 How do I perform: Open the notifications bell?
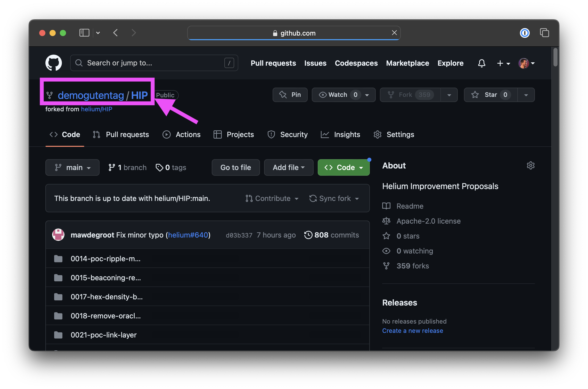(x=481, y=63)
